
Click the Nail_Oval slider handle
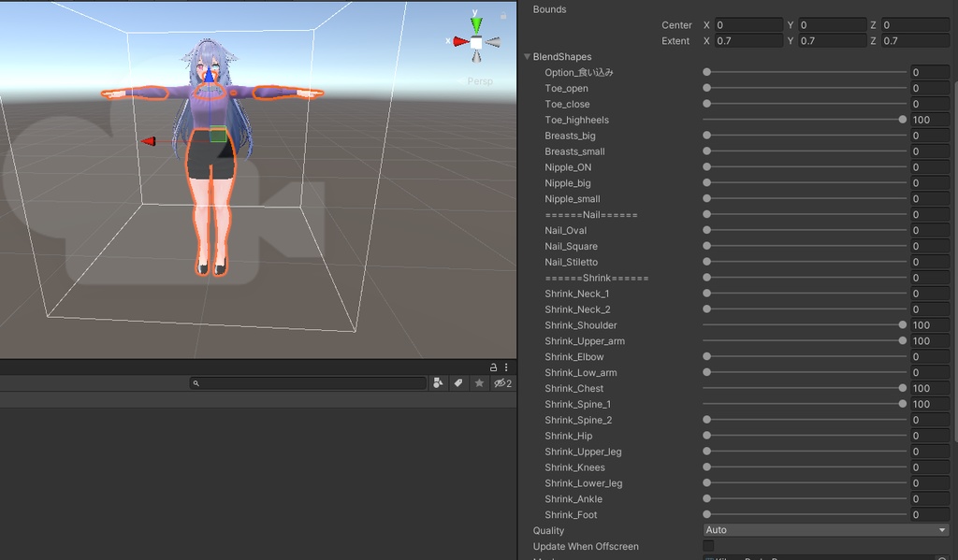pos(707,230)
